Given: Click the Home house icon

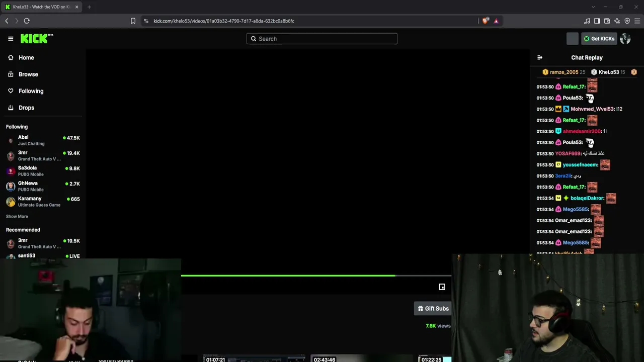Looking at the screenshot, I should [11, 58].
